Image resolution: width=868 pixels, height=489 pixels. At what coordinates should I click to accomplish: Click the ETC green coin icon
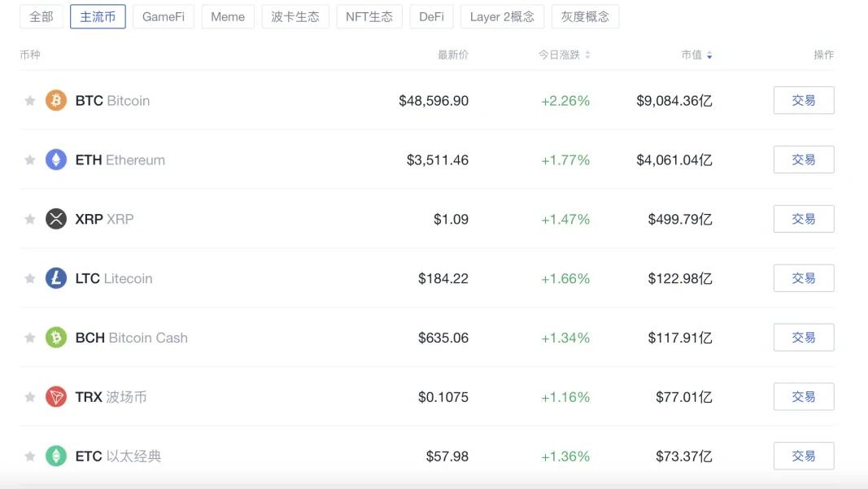pos(56,456)
